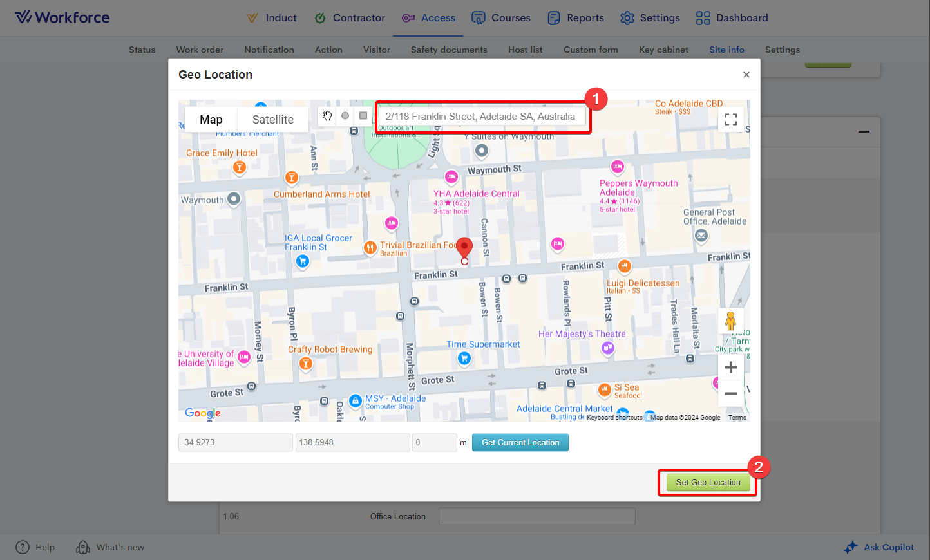Viewport: 930px width, 560px height.
Task: Click the Street View pegman icon
Action: pos(730,321)
